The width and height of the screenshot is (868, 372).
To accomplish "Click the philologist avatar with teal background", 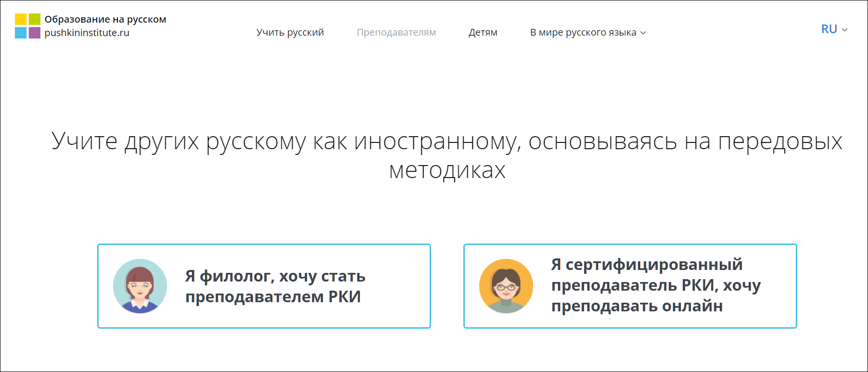I will [140, 286].
